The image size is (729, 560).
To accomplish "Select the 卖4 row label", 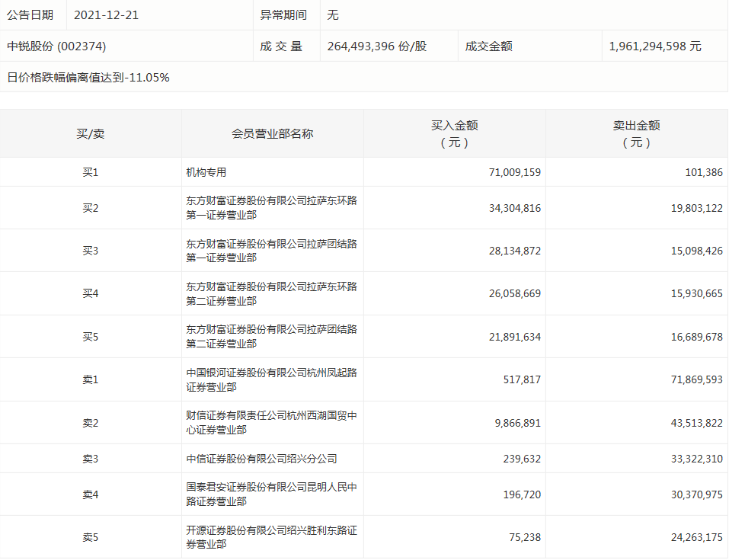I will coord(90,494).
